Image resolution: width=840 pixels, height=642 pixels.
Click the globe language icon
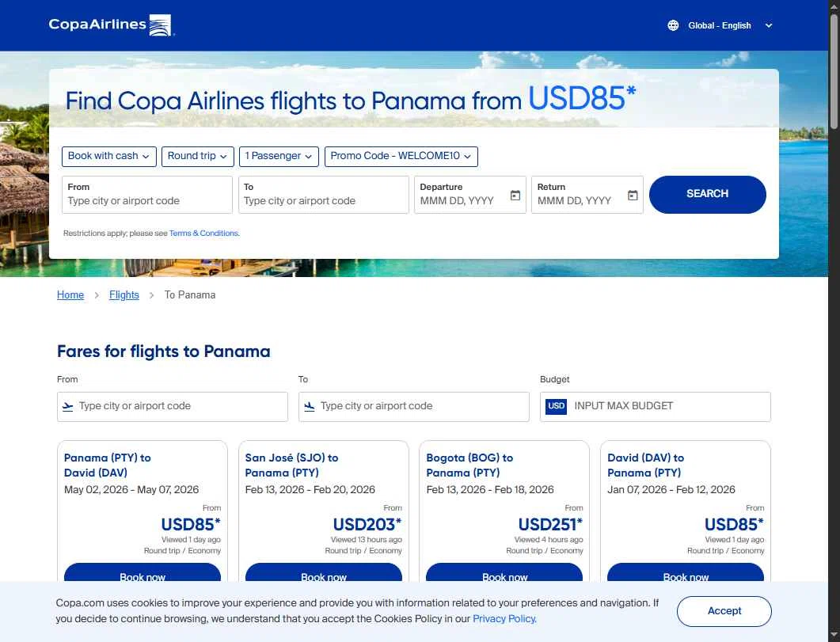click(673, 25)
